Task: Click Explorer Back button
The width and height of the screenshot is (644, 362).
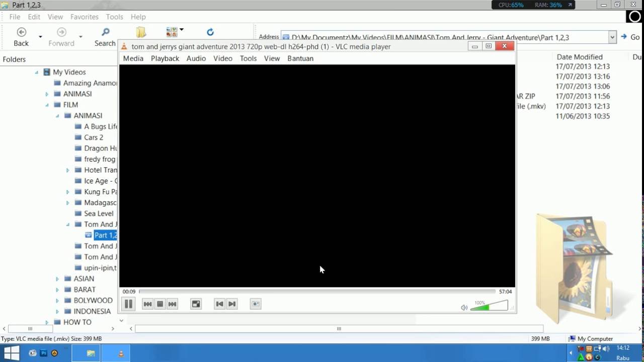Action: coord(21,37)
